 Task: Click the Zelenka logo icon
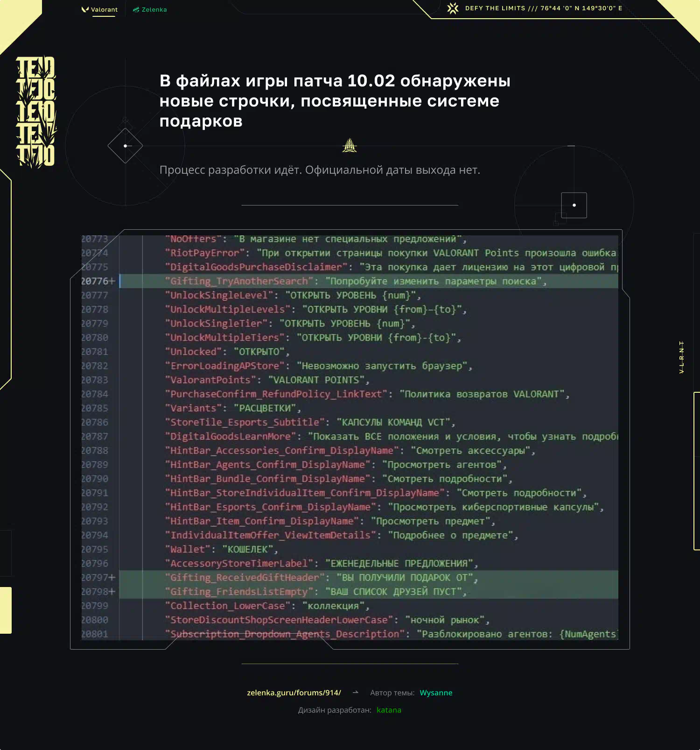(x=136, y=9)
